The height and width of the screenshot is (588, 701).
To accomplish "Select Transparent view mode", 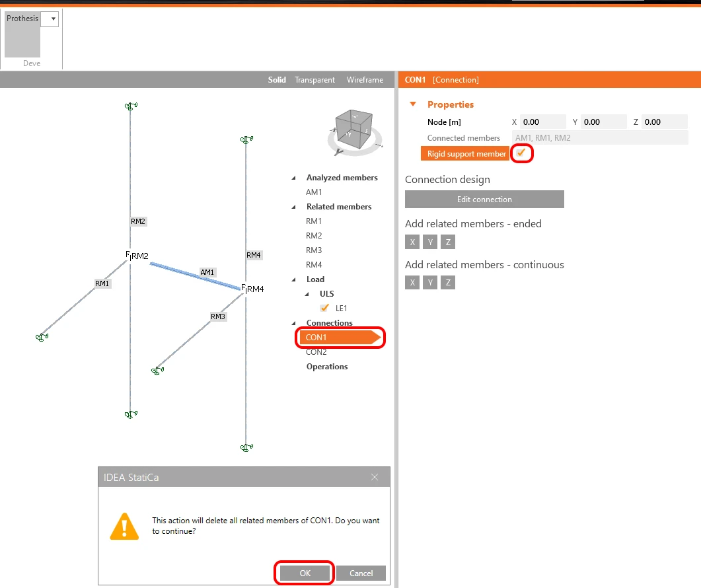I will [314, 79].
